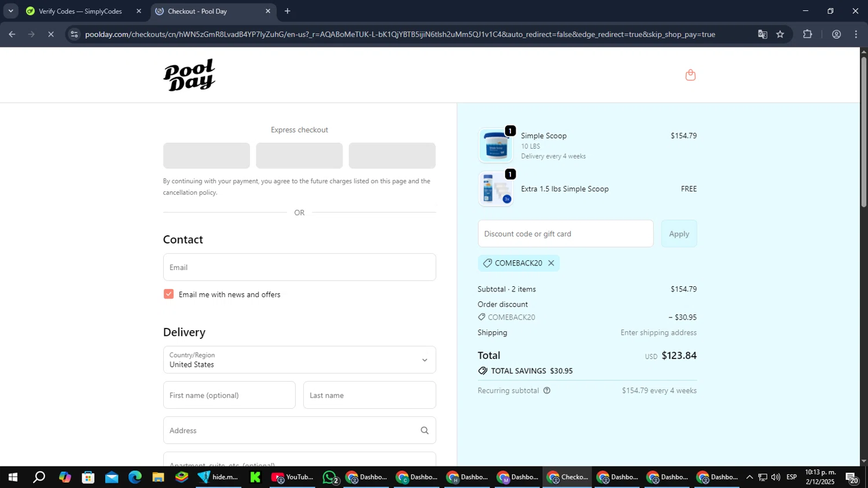The image size is (868, 488).
Task: Click the site information icon in address bar
Action: click(73, 34)
